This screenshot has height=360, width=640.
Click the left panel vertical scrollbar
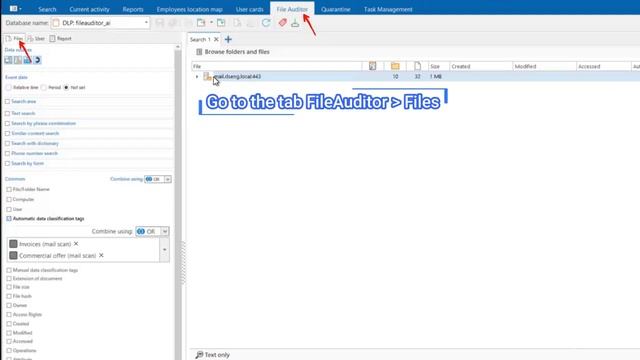pos(178,202)
